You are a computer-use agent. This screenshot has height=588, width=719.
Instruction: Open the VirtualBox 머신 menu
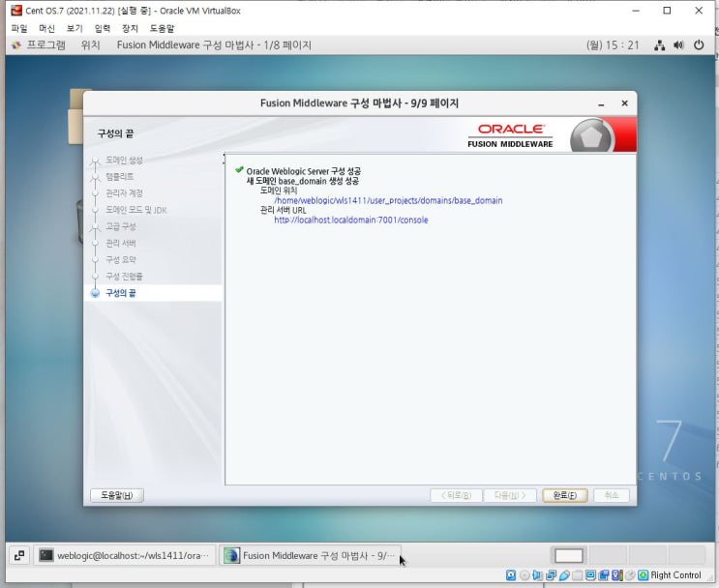pyautogui.click(x=46, y=28)
